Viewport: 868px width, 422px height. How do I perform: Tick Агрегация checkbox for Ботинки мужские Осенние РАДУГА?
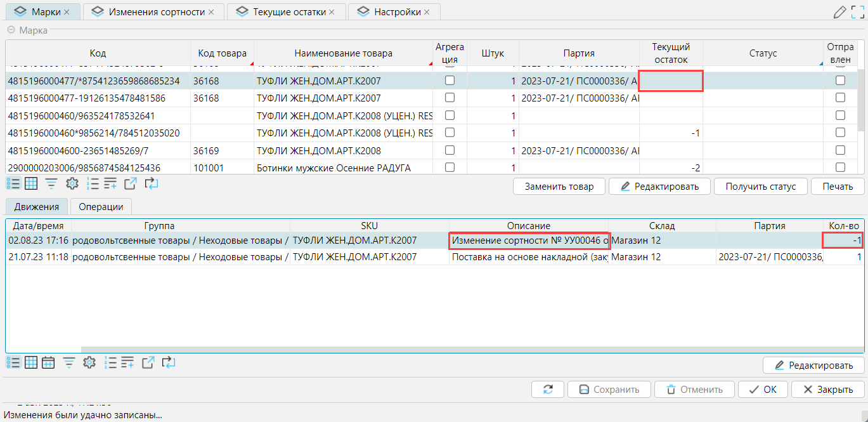click(450, 167)
